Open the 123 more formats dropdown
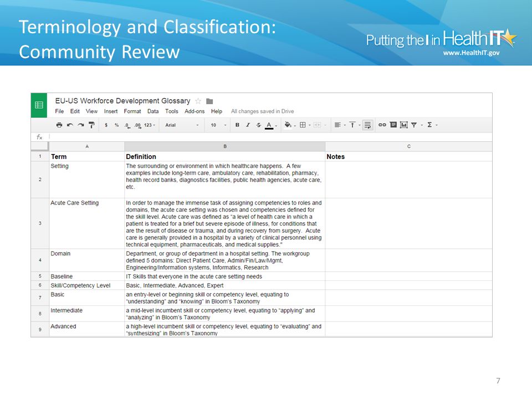 point(149,125)
